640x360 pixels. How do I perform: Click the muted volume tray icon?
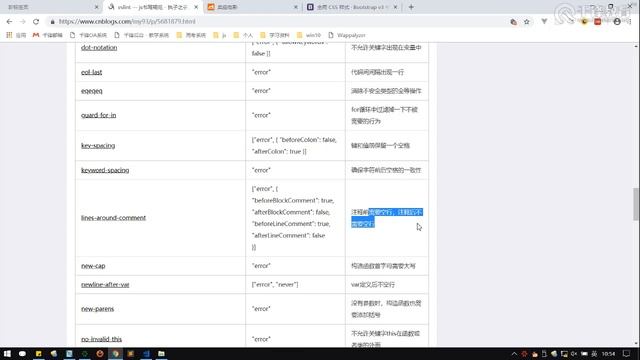(x=574, y=354)
